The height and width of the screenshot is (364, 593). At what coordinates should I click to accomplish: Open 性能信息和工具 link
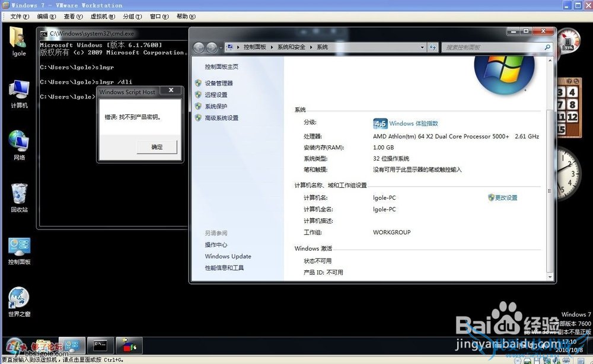coord(224,268)
